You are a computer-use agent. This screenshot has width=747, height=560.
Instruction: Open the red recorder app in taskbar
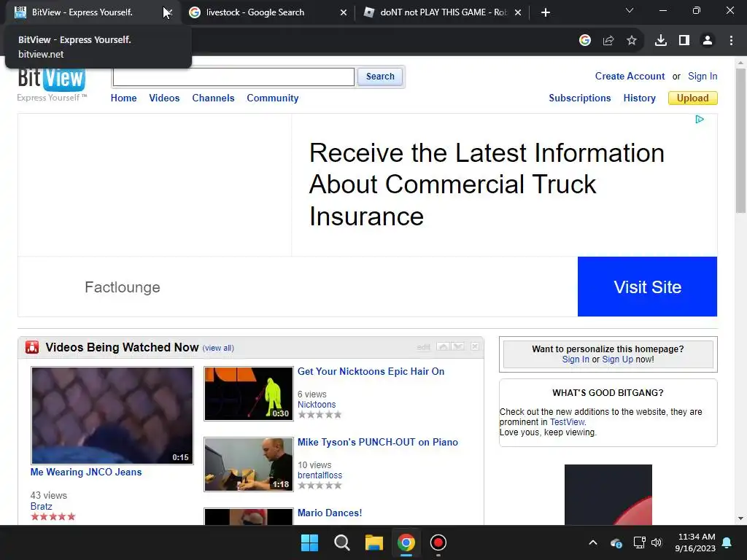tap(438, 542)
